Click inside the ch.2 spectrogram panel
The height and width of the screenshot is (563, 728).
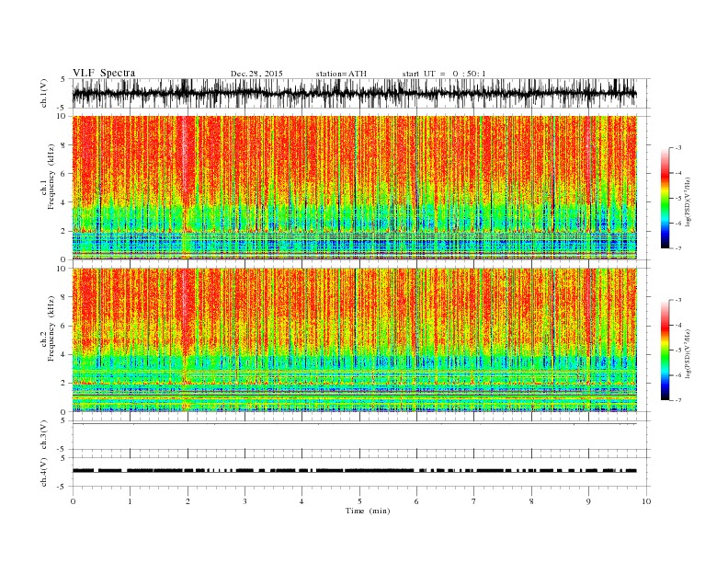click(x=354, y=340)
